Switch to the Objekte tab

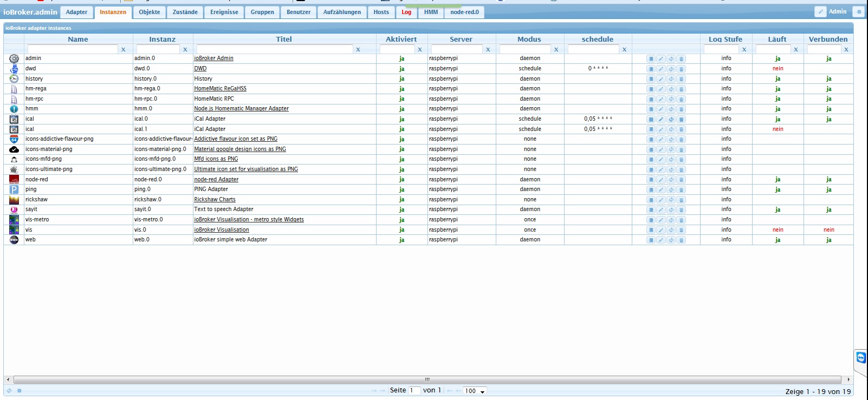150,12
